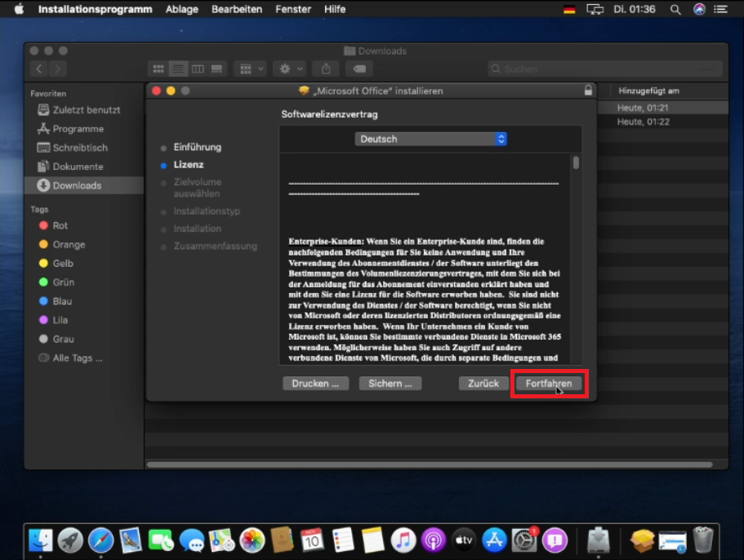Switch Finder to column view
Viewport: 744px width, 560px height.
(x=198, y=69)
